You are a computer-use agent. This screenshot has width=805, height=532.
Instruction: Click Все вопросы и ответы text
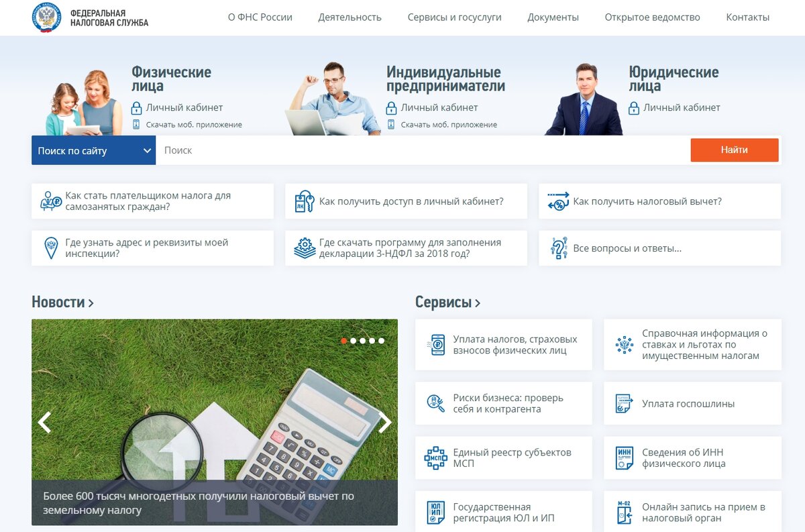[627, 248]
